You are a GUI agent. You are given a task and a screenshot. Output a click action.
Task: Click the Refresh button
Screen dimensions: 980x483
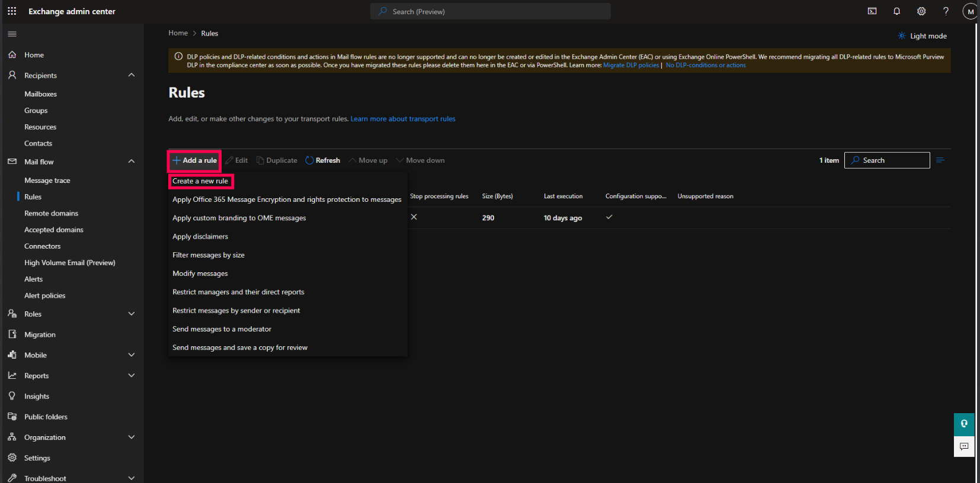point(323,160)
